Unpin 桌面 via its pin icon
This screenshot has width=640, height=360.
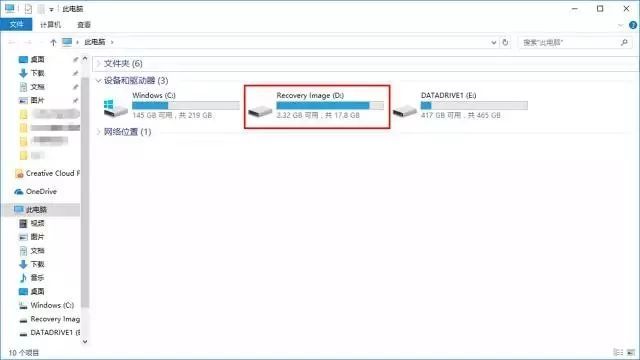click(x=76, y=60)
